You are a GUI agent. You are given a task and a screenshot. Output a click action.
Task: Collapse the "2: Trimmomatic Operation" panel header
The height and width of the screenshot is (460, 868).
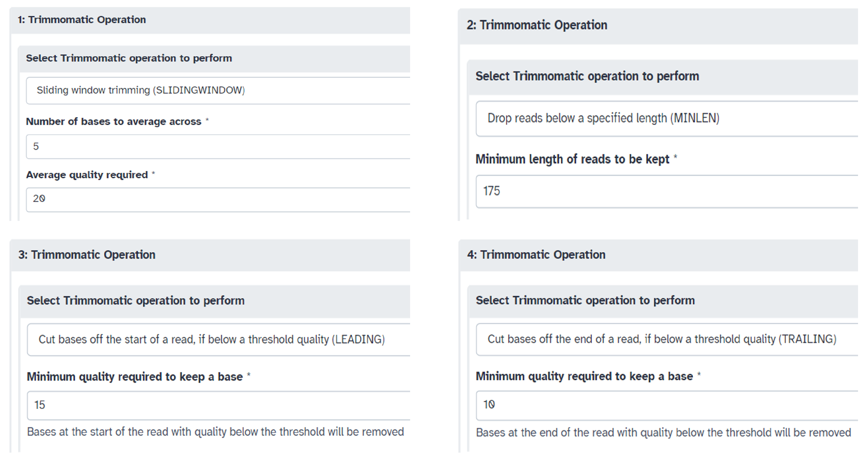click(x=537, y=25)
